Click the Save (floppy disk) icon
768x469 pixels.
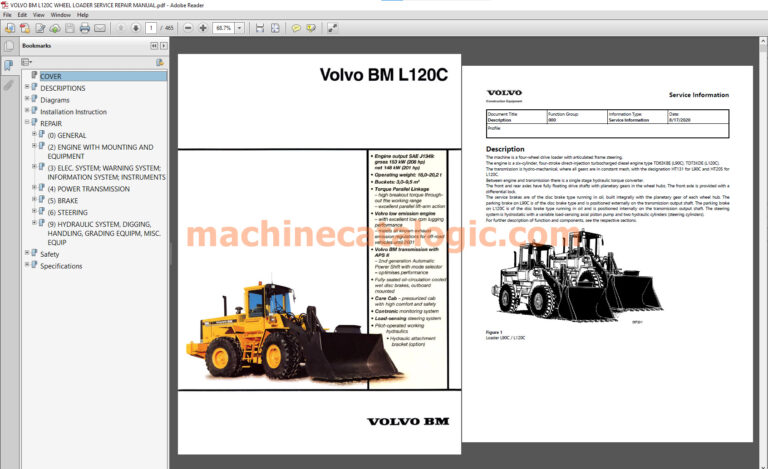[x=70, y=28]
